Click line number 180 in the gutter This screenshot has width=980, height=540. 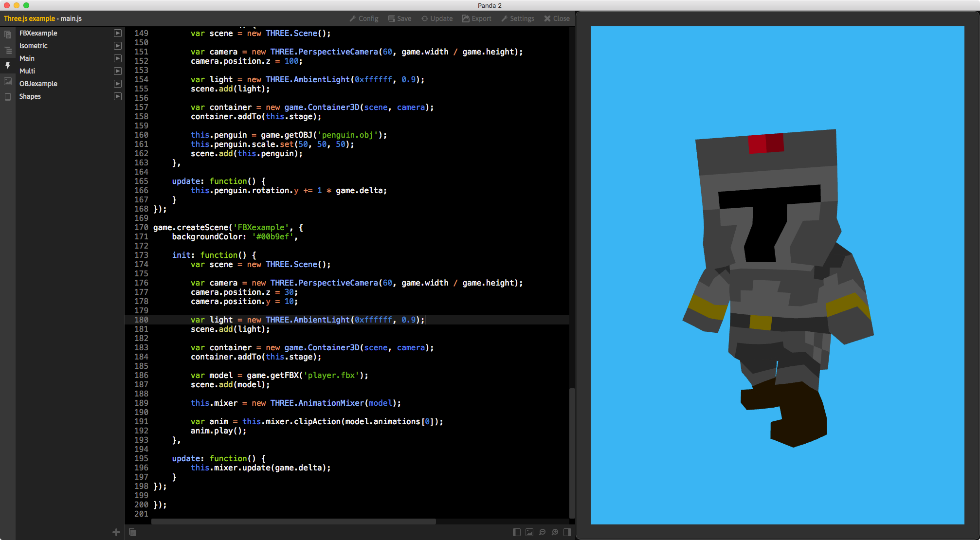141,320
